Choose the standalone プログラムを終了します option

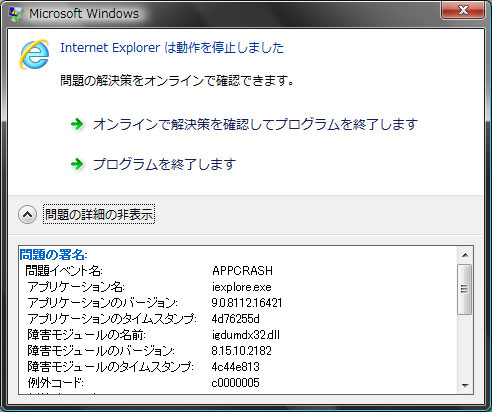[x=164, y=164]
